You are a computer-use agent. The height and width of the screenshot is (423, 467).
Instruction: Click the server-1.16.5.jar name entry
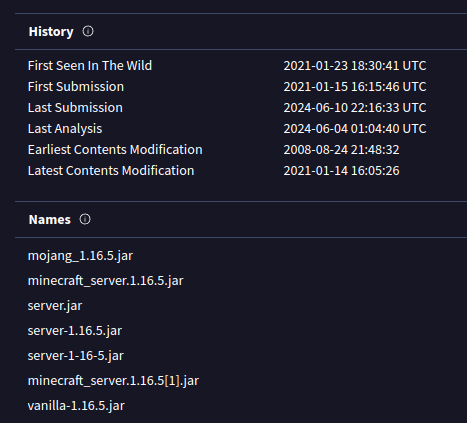[x=75, y=331]
